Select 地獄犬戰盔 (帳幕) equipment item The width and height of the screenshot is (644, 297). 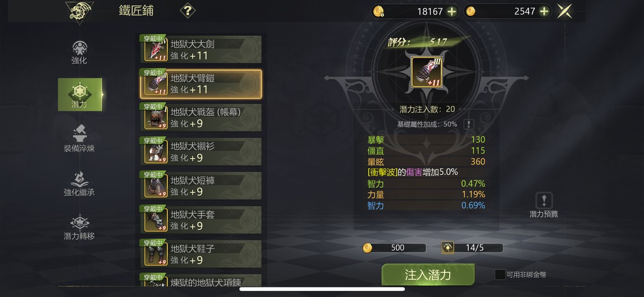tap(200, 118)
